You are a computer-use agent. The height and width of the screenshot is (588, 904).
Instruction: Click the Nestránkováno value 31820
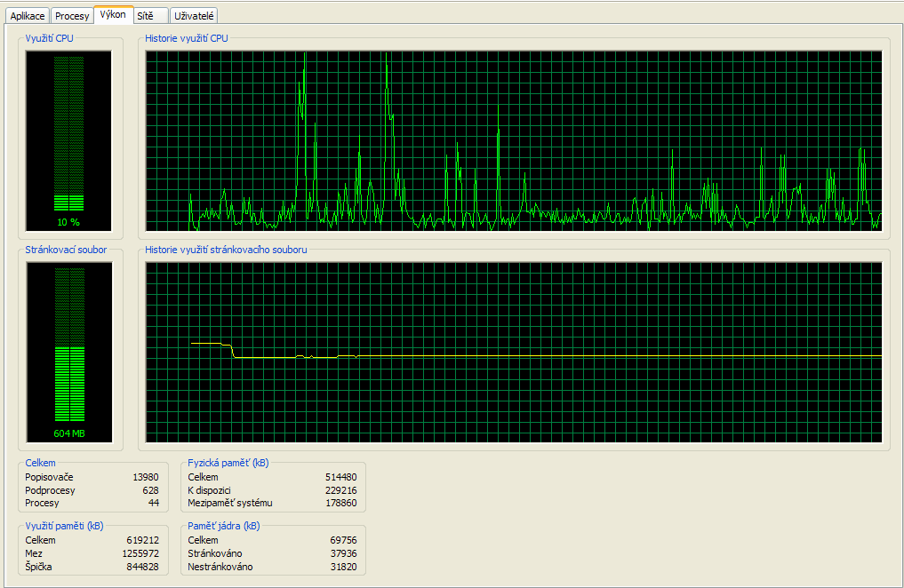tap(343, 567)
